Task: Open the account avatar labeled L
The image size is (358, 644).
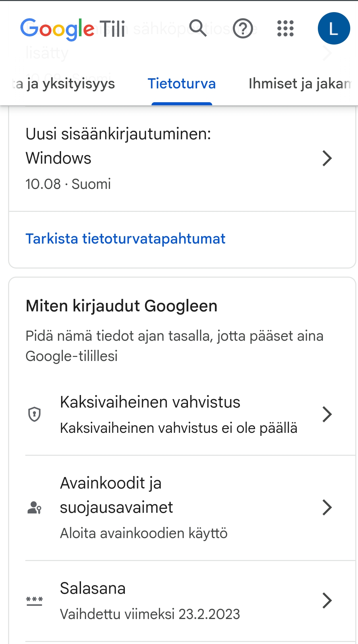Action: coord(334,29)
